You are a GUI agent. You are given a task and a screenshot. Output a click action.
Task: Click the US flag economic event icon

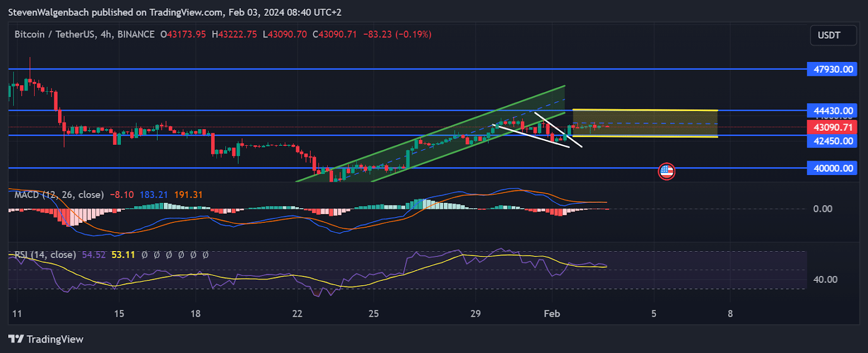point(666,171)
